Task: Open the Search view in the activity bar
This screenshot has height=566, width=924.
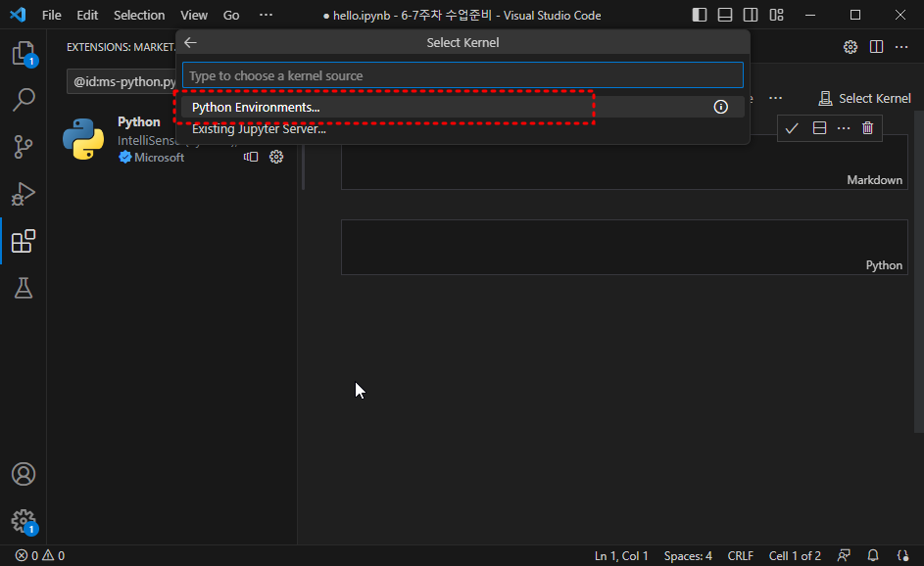Action: [x=24, y=99]
